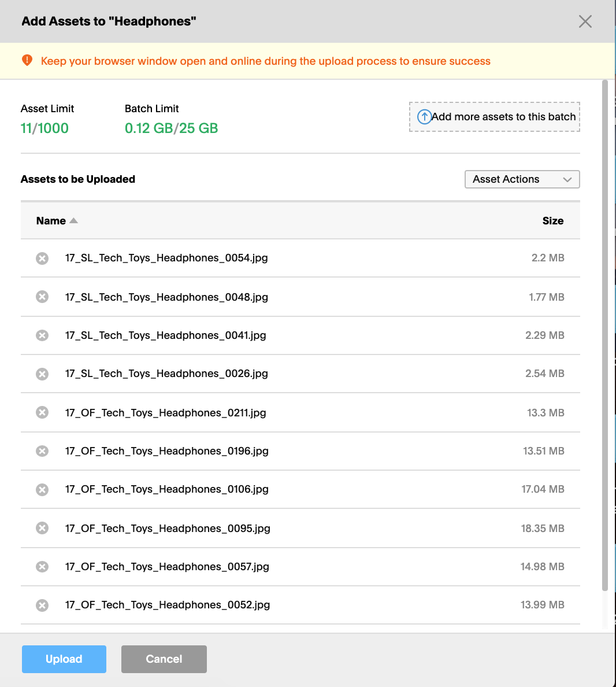This screenshot has width=616, height=687.
Task: Open the Asset Actions dropdown
Action: [522, 179]
